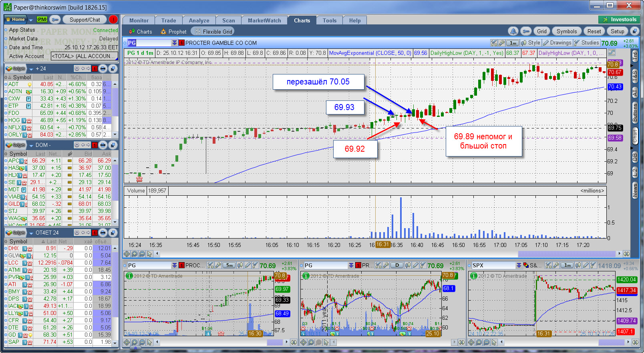Toggle the App Status row bullet
Screen dimensions: 644x353
(x=6, y=30)
